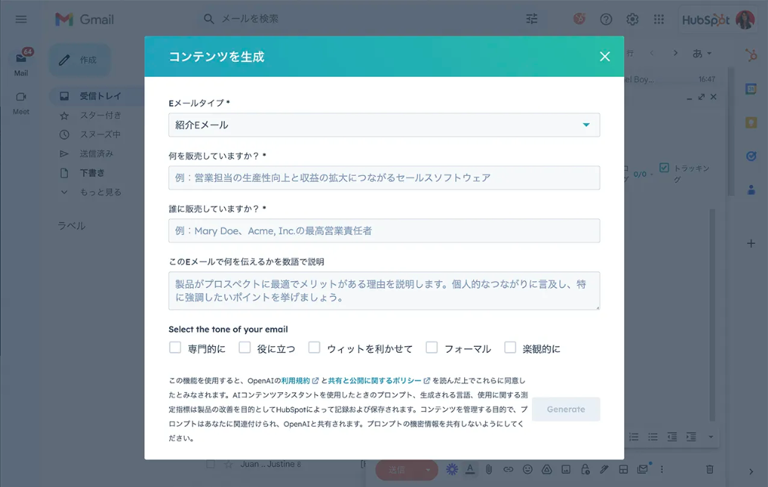
Task: Check the フォーマル tone checkbox
Action: [x=432, y=347]
